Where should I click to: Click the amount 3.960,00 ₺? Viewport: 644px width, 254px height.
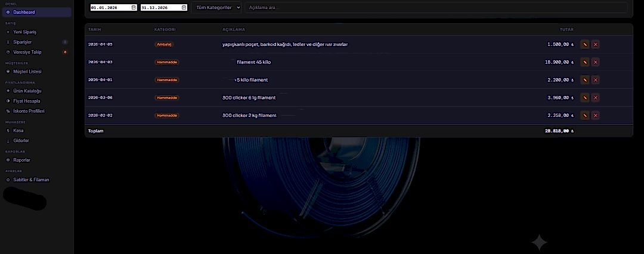[561, 97]
